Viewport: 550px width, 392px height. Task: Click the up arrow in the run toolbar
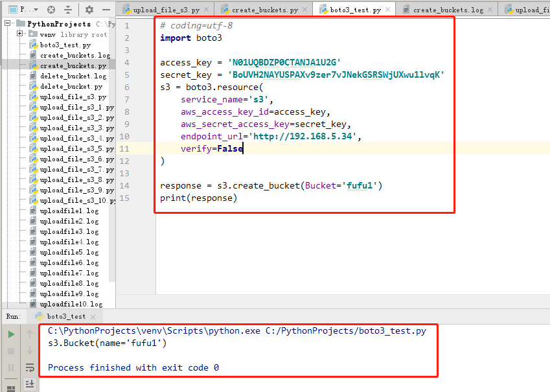click(x=30, y=334)
